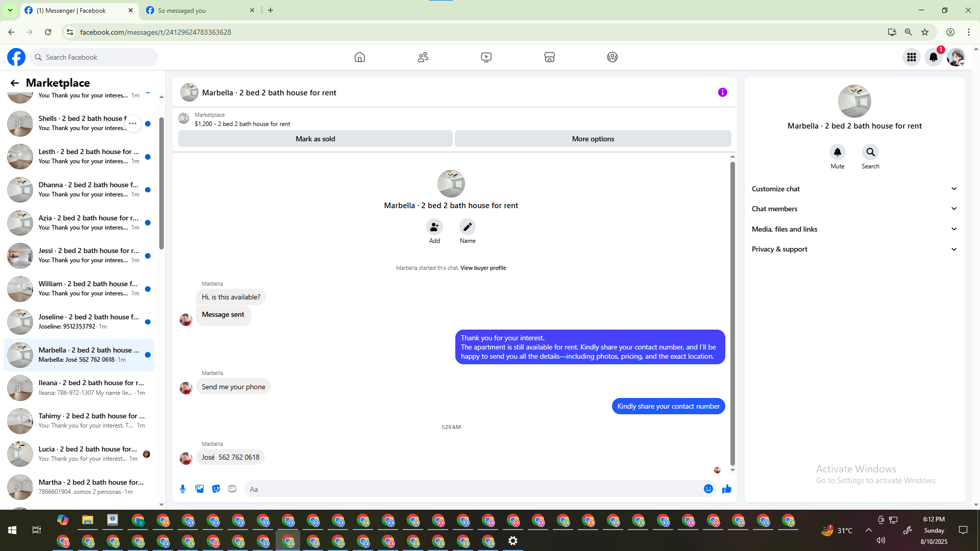The width and height of the screenshot is (980, 551).
Task: Click the voice clip microphone icon
Action: (x=183, y=489)
